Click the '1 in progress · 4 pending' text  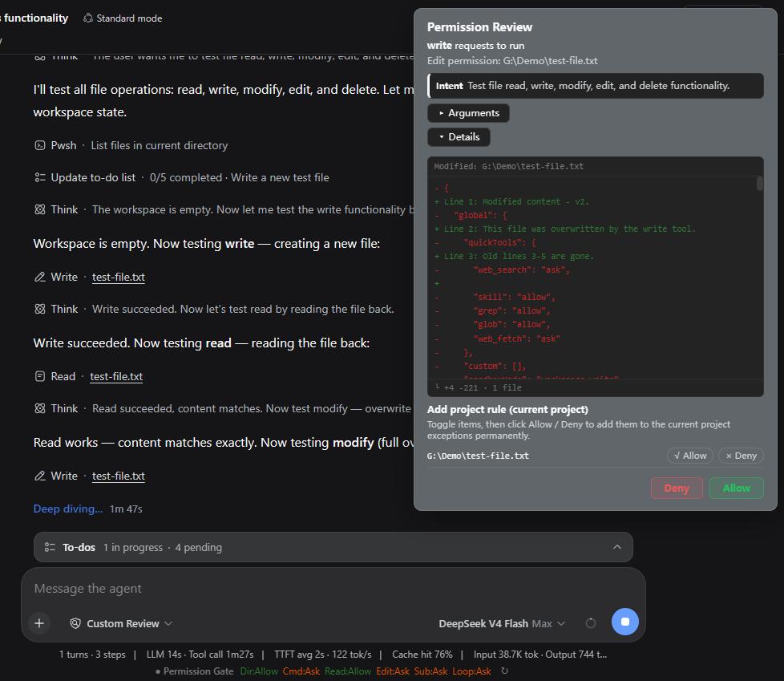(163, 547)
